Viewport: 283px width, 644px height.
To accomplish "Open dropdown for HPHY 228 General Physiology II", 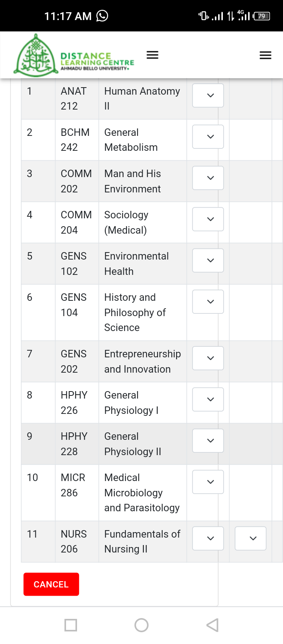I will [x=208, y=441].
